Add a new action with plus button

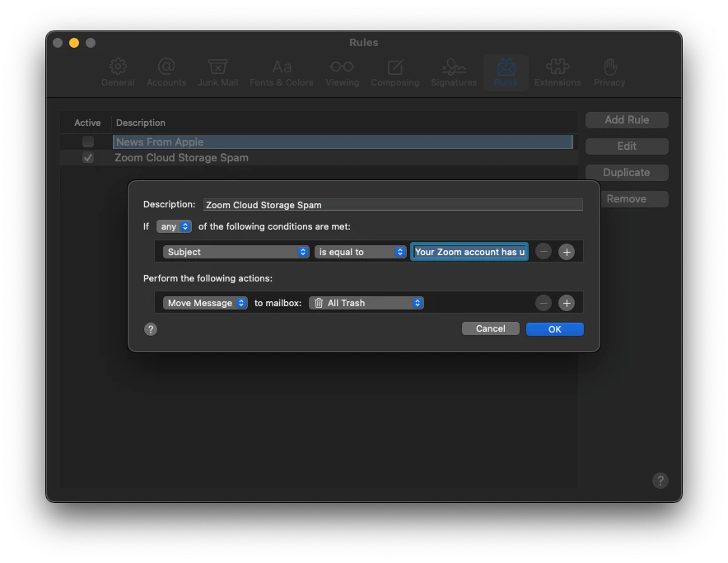point(567,303)
